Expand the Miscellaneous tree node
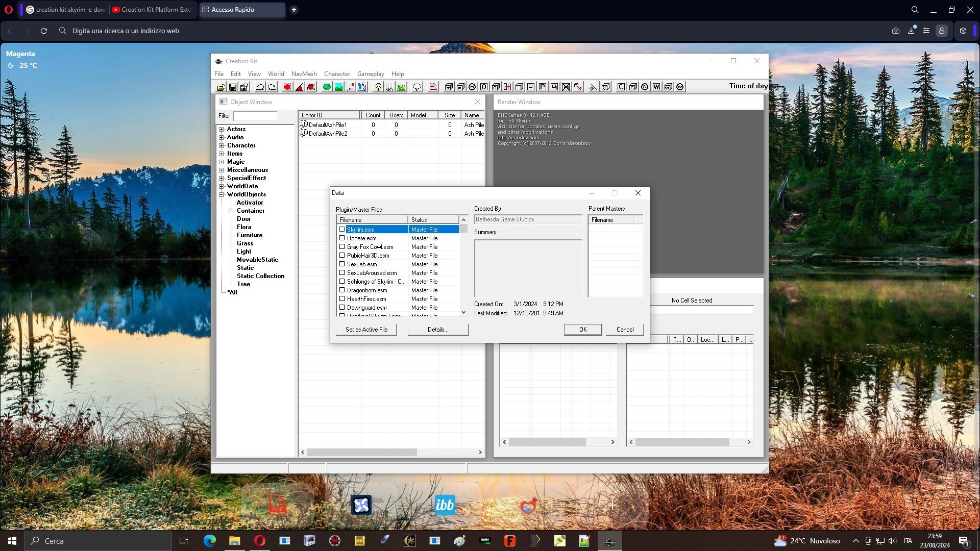 [x=222, y=170]
